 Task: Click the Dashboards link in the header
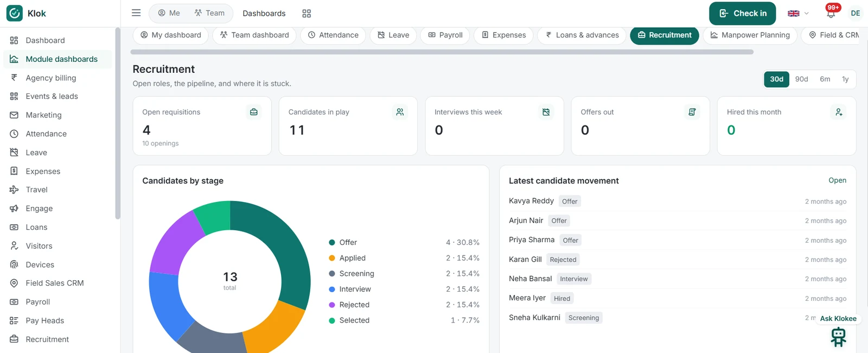(264, 13)
